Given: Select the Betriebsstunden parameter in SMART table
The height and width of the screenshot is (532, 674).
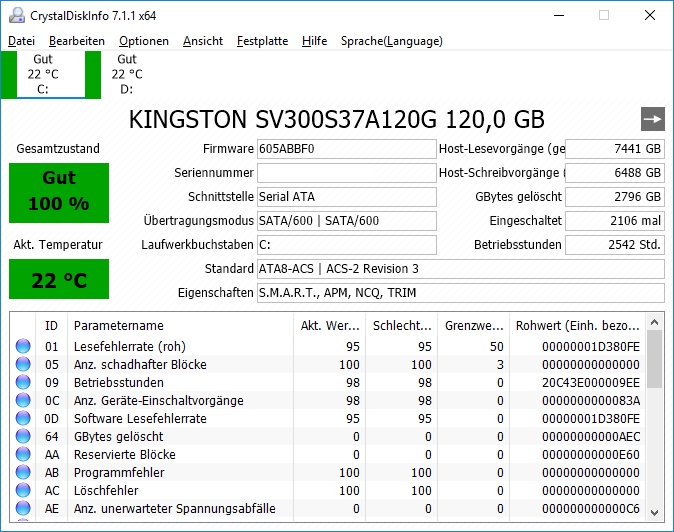Looking at the screenshot, I should (119, 382).
